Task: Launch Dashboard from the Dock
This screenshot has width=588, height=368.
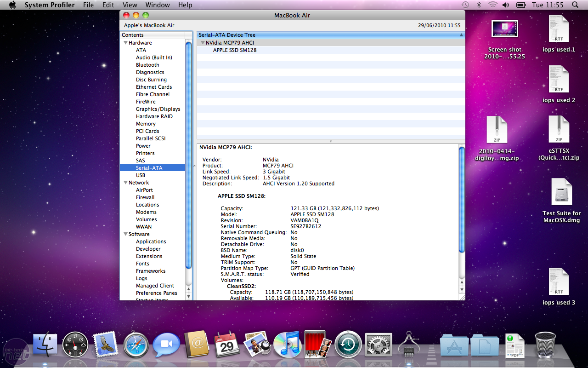Action: 75,345
